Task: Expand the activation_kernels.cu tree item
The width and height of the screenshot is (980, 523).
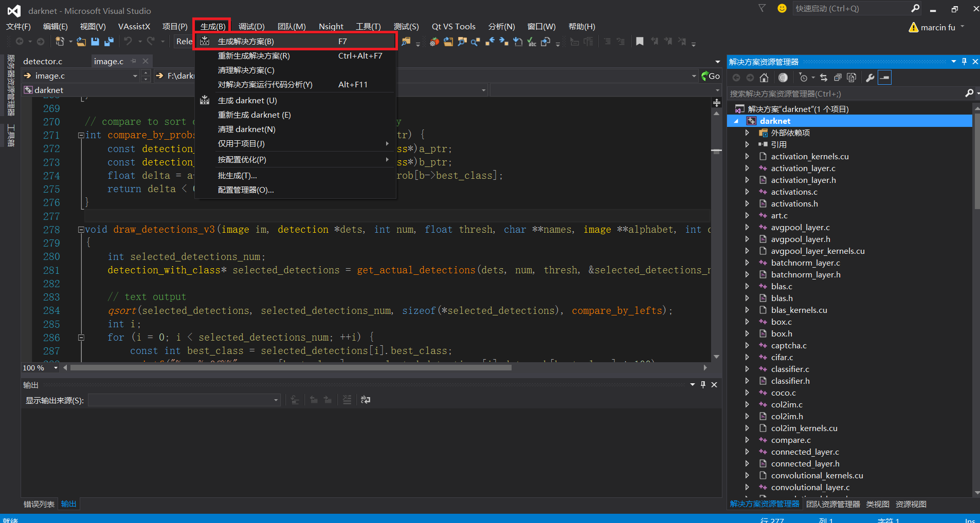Action: coord(747,156)
